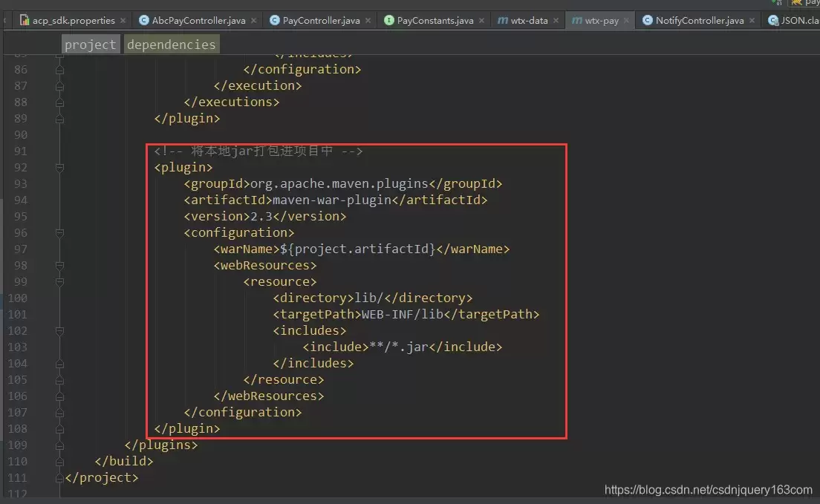This screenshot has width=820, height=504.
Task: Click the project breadcrumb
Action: pyautogui.click(x=91, y=45)
